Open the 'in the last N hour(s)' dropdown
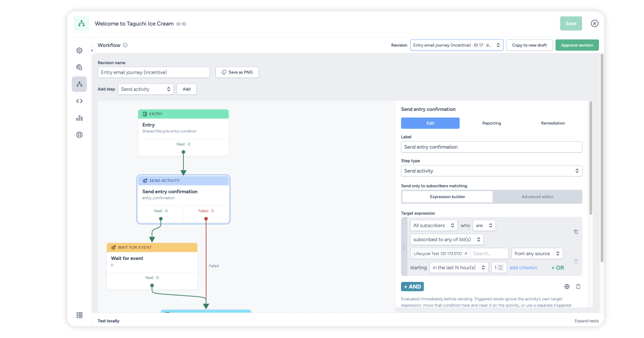This screenshot has width=644, height=338. [459, 267]
